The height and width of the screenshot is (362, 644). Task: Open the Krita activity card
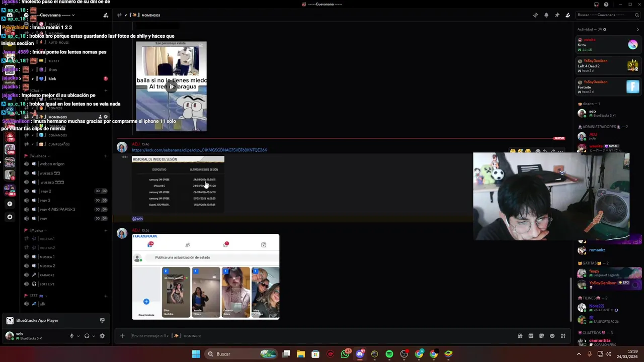click(608, 45)
